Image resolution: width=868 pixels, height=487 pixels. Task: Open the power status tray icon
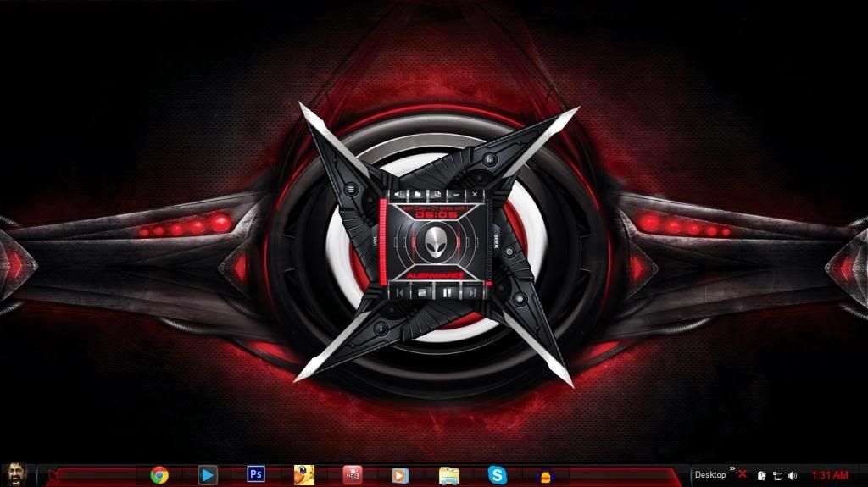(x=762, y=475)
